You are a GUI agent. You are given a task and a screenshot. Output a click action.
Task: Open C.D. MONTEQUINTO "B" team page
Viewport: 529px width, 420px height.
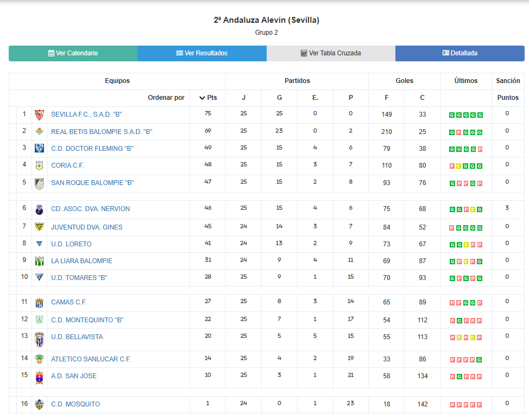87,320
